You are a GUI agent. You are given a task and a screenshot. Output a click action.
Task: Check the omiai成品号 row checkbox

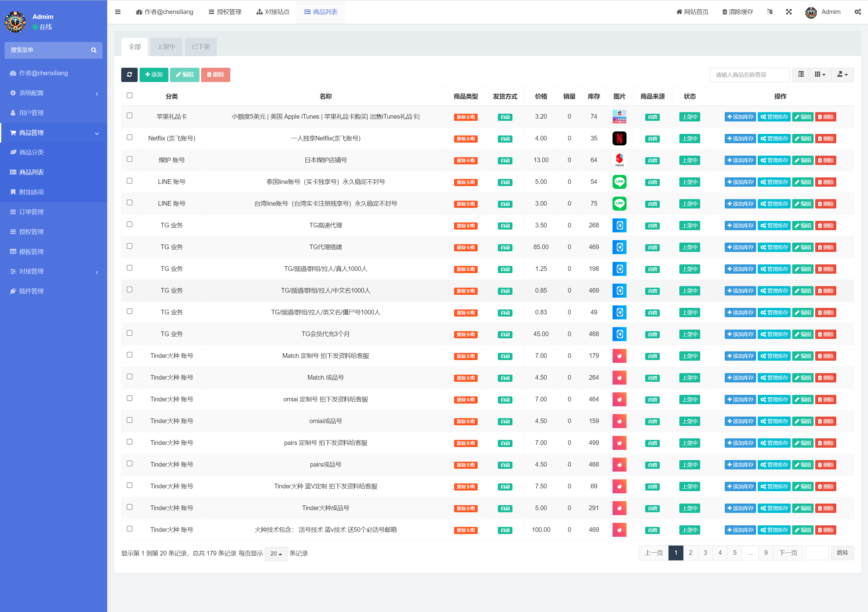pos(130,420)
